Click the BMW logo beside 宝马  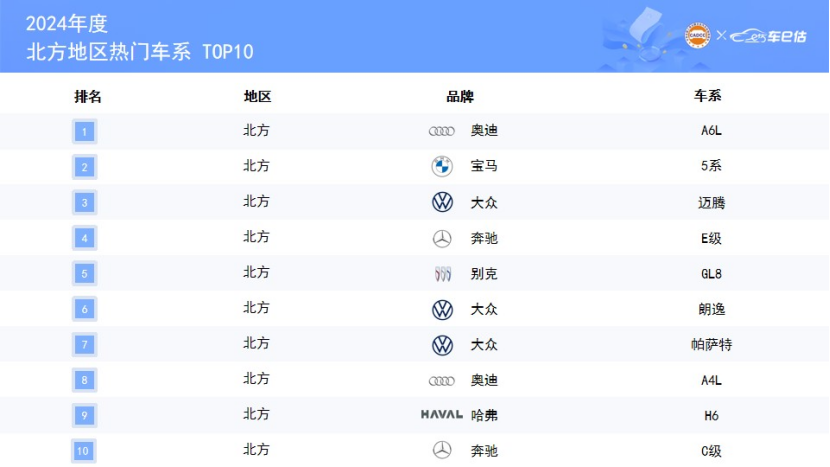click(441, 166)
